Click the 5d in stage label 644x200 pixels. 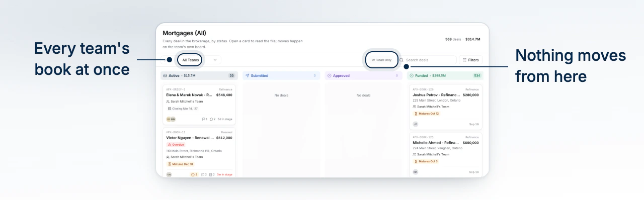[225, 119]
